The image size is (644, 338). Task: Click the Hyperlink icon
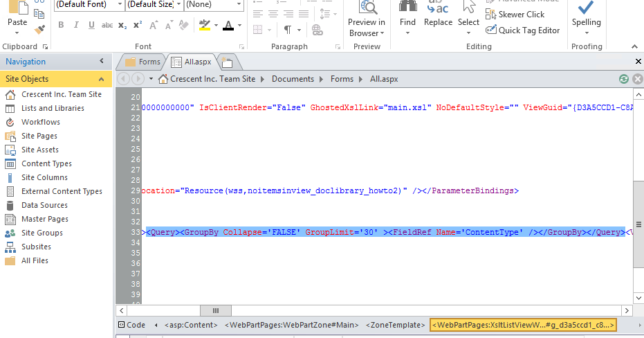tap(317, 30)
